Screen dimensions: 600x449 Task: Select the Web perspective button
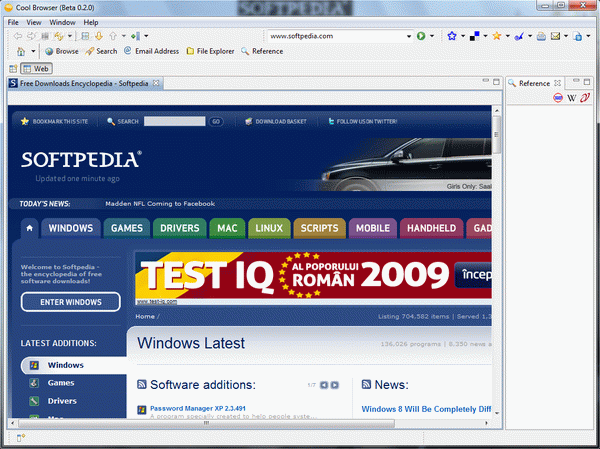36,69
